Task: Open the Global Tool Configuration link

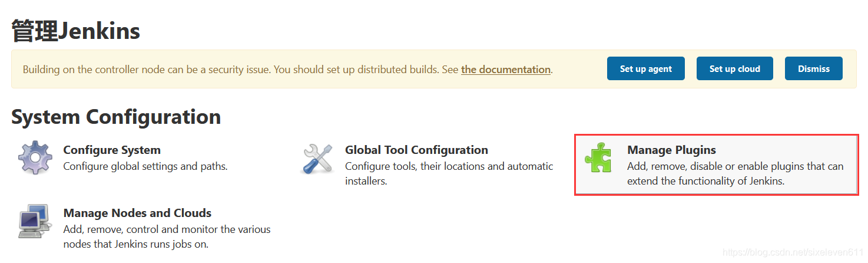Action: (416, 150)
